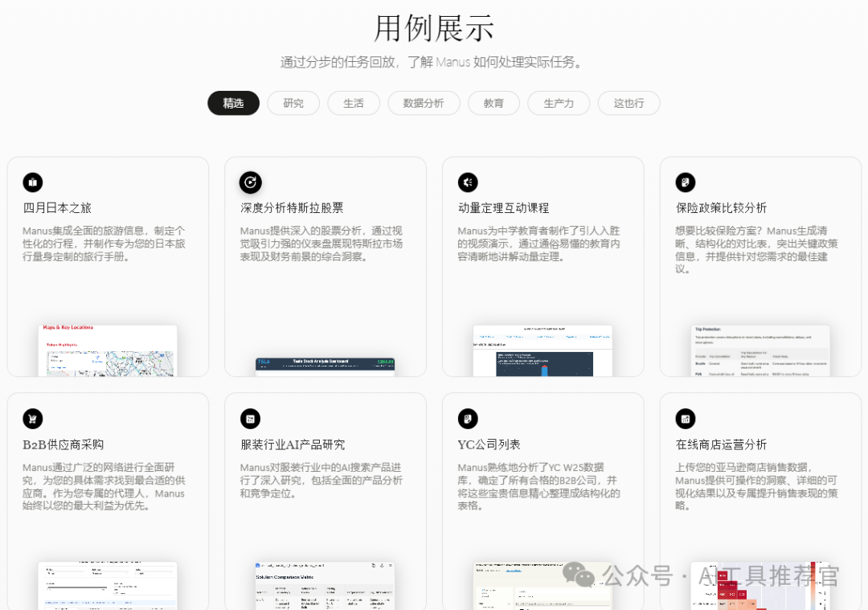This screenshot has height=610, width=868.
Task: Click the YC W25 database description text
Action: coord(538,486)
